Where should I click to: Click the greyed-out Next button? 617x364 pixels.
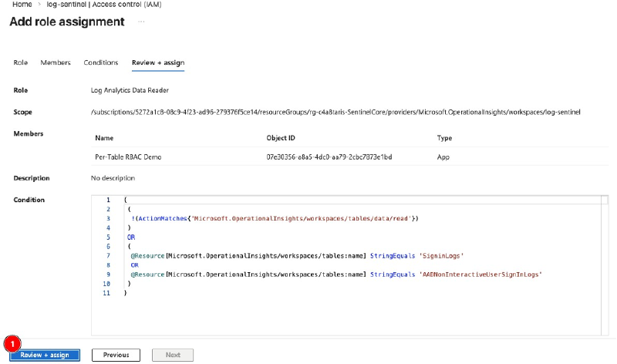[173, 355]
